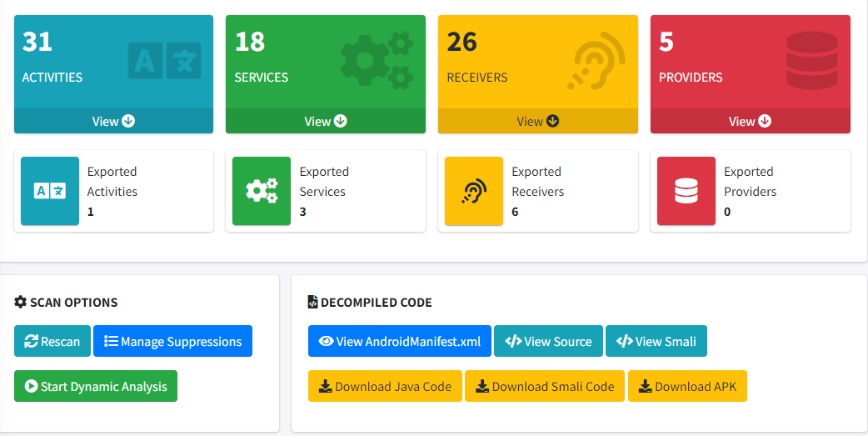This screenshot has height=436, width=868.
Task: Click the large translate icon in Activities card
Action: (164, 60)
